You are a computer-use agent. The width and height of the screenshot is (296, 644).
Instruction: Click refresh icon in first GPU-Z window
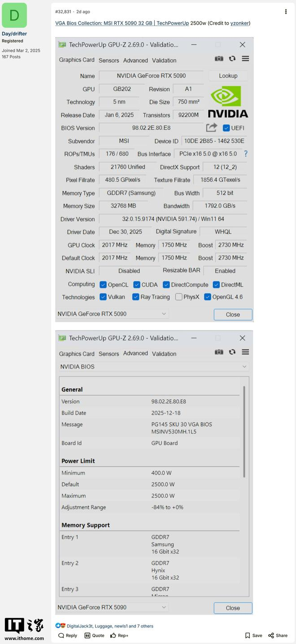click(232, 59)
